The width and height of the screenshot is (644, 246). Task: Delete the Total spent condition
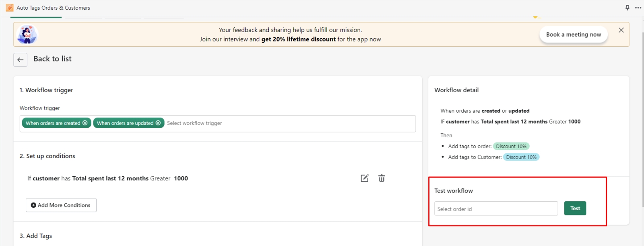click(382, 178)
